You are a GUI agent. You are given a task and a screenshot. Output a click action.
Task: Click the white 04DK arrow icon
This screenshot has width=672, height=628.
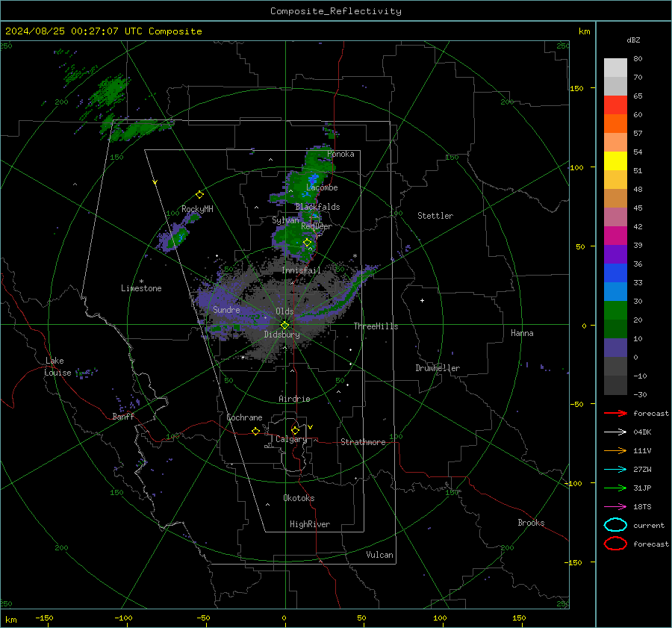click(x=615, y=432)
